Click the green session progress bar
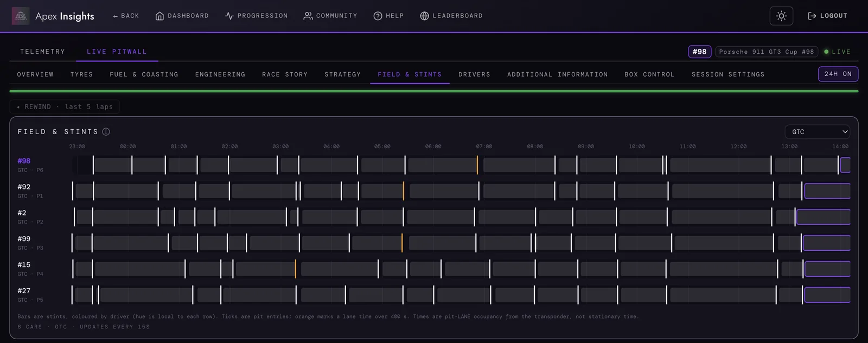Viewport: 868px width, 343px height. [434, 91]
